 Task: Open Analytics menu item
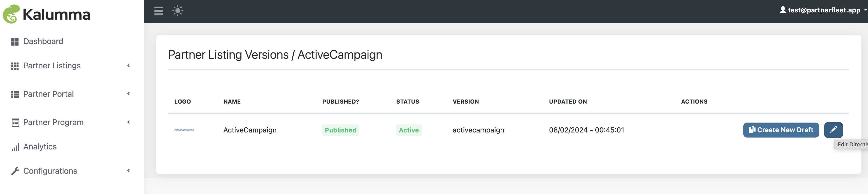pyautogui.click(x=40, y=146)
